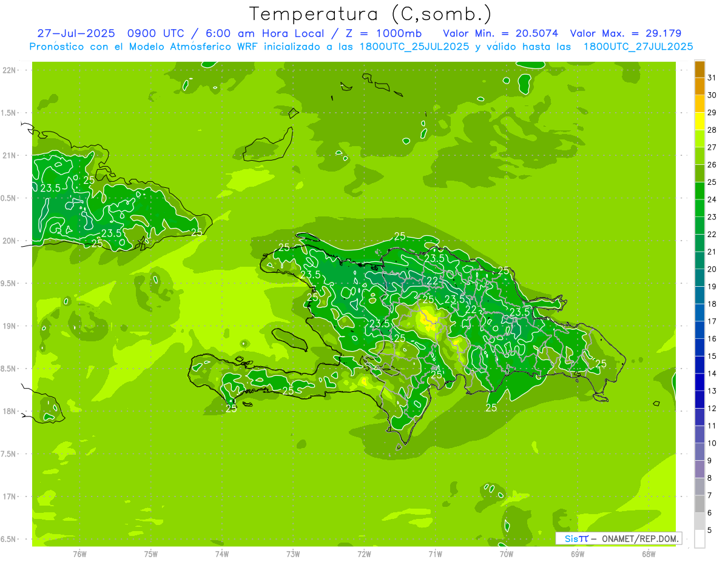Viewport: 728px width, 562px height.
Task: Click the "70W" longitude axis label
Action: (x=507, y=554)
